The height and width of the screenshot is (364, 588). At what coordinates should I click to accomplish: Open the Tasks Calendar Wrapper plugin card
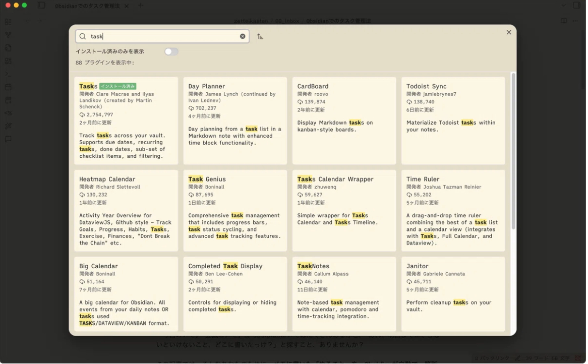[344, 211]
